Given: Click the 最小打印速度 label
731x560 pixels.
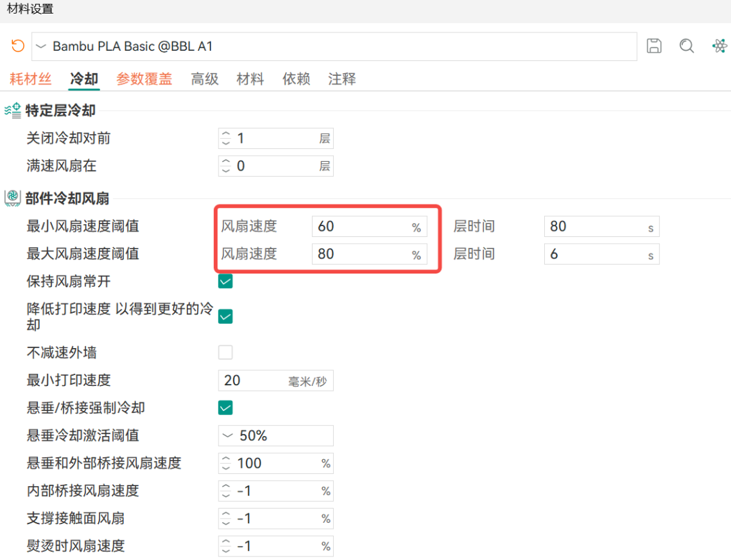Looking at the screenshot, I should point(68,381).
